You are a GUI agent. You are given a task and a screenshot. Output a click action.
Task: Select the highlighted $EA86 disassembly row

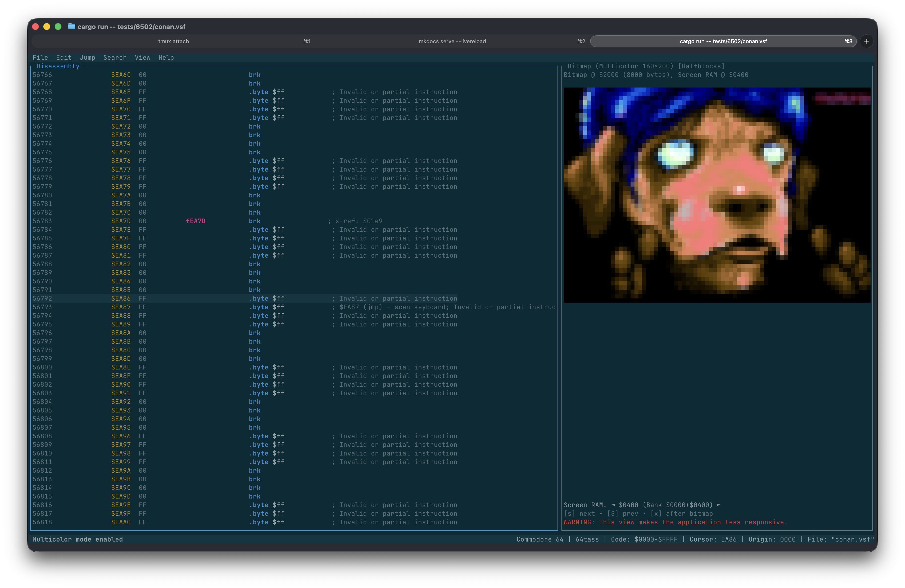[228, 298]
